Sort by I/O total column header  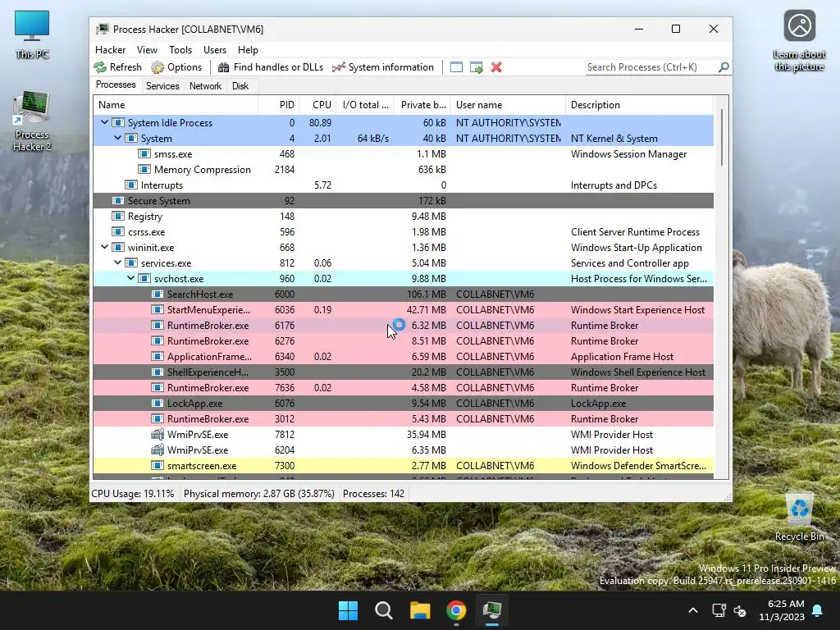click(x=365, y=105)
